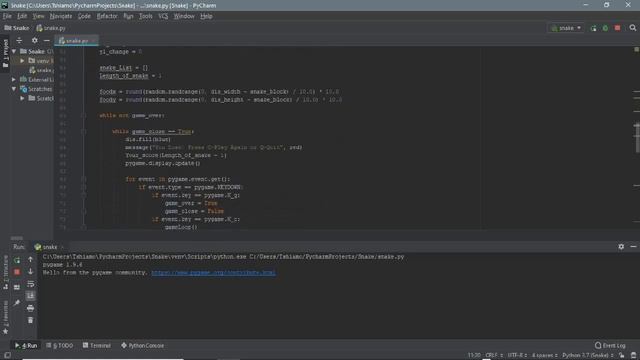Viewport: 640px width, 360px height.
Task: Change the 4 spaces indent setting
Action: (545, 356)
